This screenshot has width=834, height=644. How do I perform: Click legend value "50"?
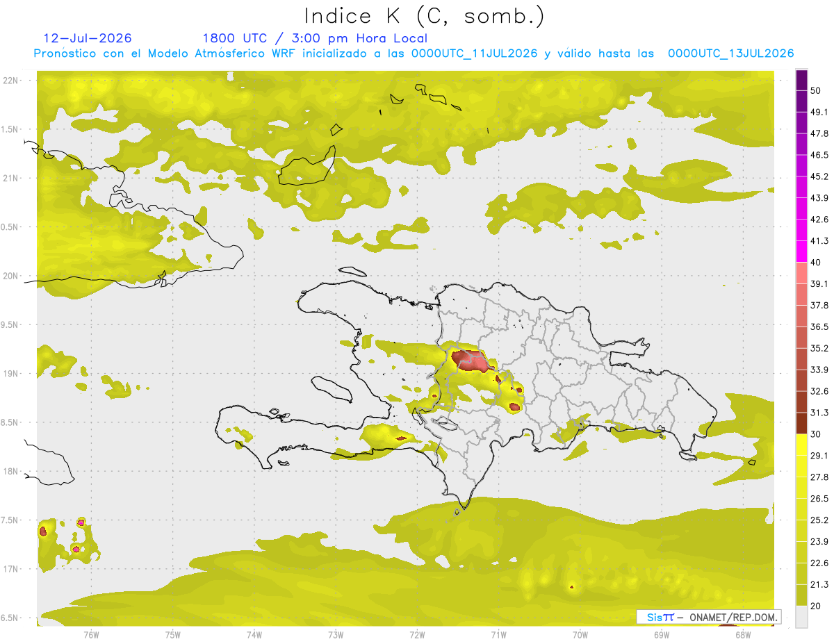816,91
